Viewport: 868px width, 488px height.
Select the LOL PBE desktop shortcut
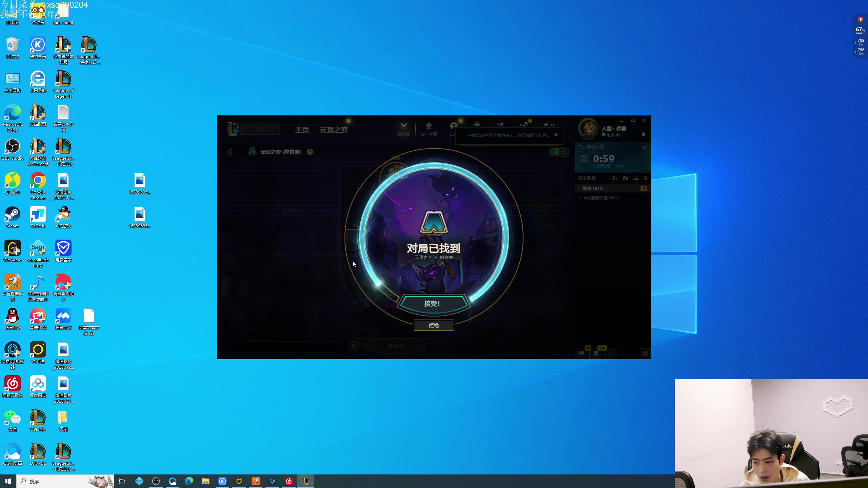click(38, 454)
